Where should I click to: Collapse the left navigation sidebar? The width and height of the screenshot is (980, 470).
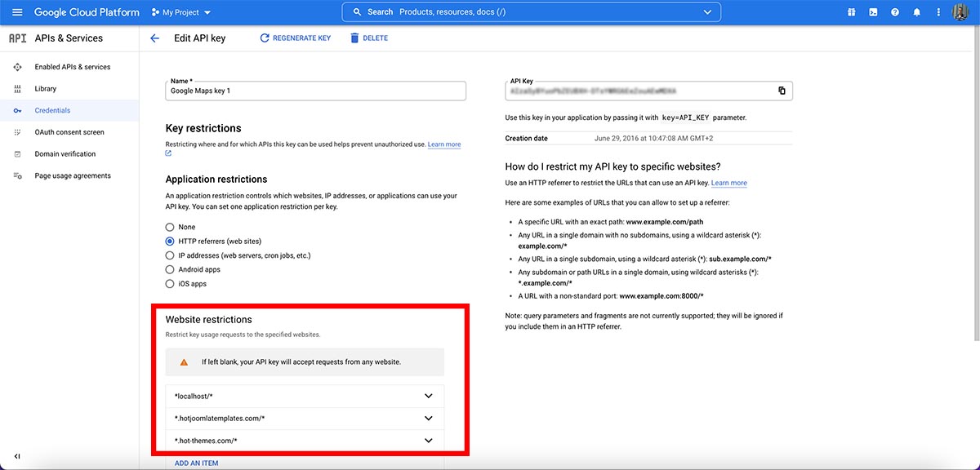pos(17,456)
